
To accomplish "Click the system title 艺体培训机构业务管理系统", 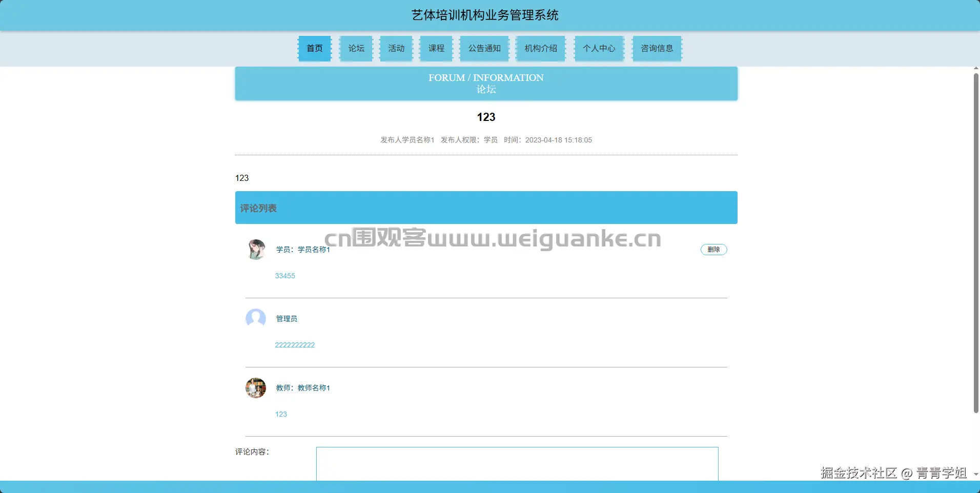I will point(485,15).
